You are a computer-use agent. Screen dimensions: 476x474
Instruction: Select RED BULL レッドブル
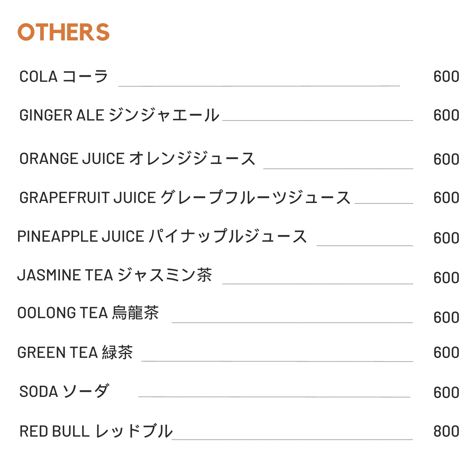(96, 431)
